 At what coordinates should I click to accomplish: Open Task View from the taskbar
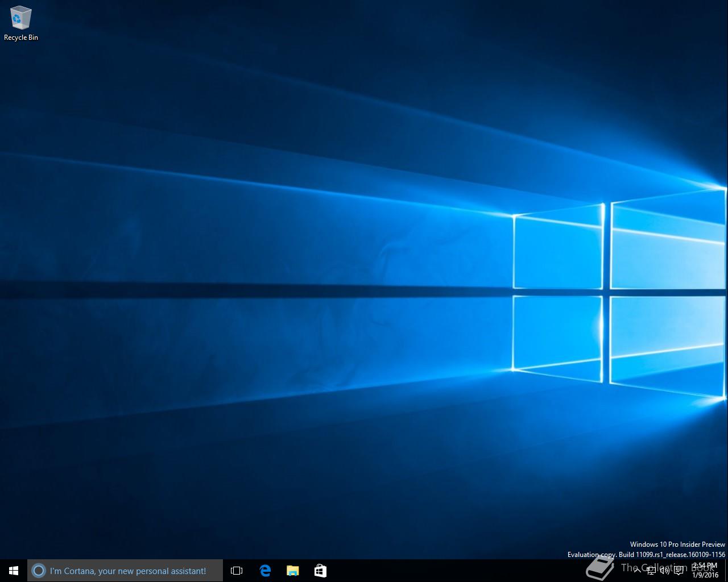237,571
